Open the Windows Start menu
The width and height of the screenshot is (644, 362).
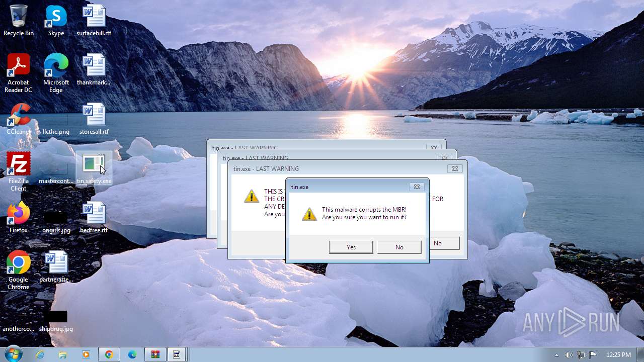[13, 354]
